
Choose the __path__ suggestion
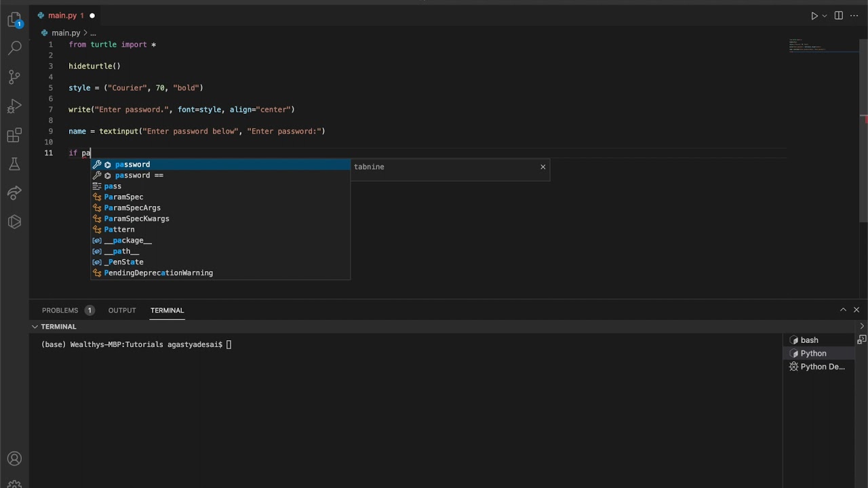pos(220,251)
